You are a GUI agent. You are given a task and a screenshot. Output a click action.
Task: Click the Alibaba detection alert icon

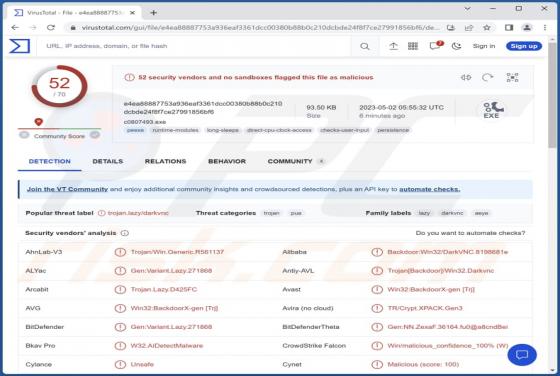tap(377, 252)
